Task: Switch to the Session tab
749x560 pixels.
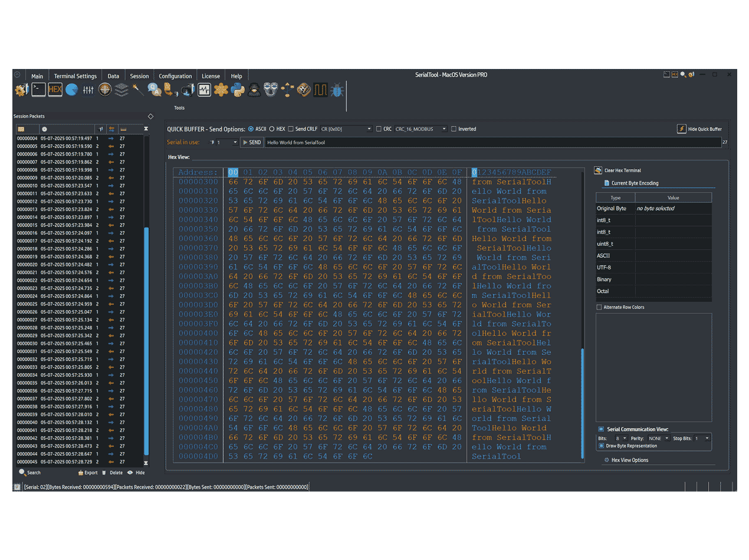Action: [140, 76]
